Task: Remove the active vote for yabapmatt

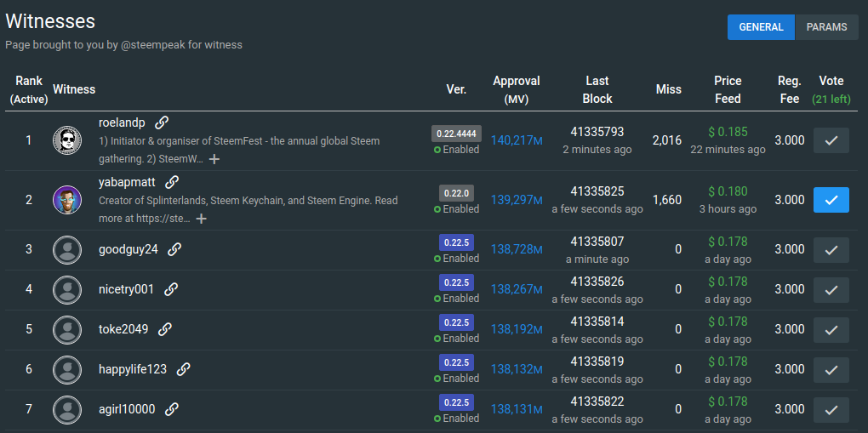Action: 831,200
